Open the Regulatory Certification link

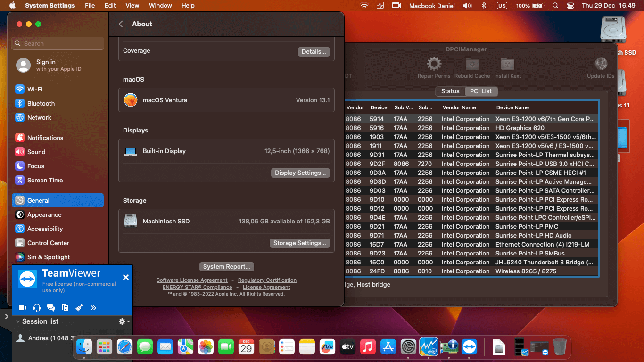[x=267, y=280]
